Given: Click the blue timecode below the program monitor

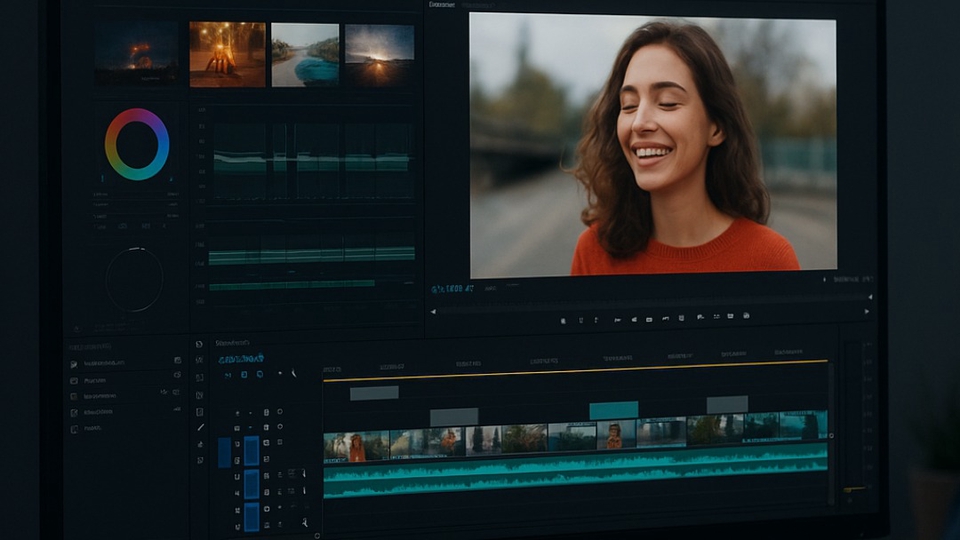Looking at the screenshot, I should pyautogui.click(x=452, y=288).
